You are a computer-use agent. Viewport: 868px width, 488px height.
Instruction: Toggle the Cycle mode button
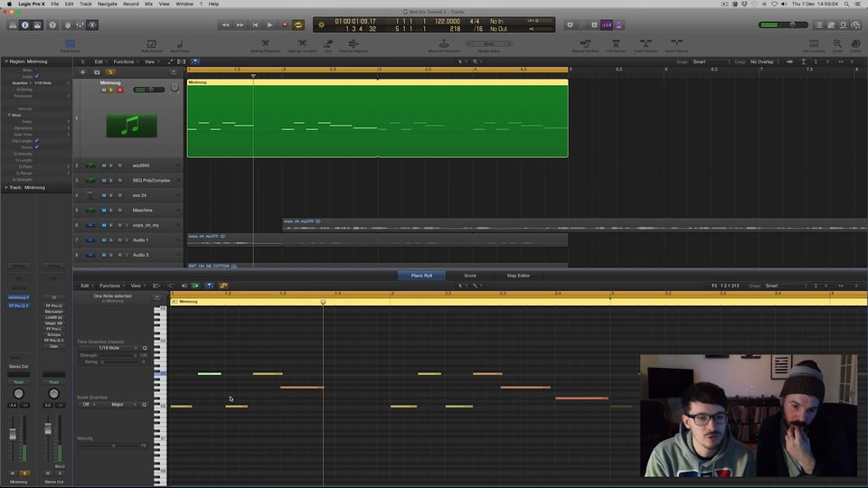(x=298, y=25)
